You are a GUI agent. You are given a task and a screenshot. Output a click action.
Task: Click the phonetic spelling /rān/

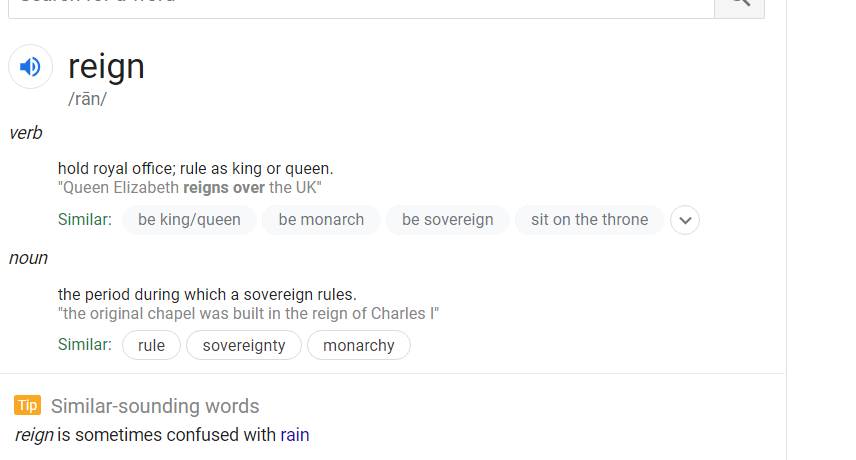click(87, 99)
